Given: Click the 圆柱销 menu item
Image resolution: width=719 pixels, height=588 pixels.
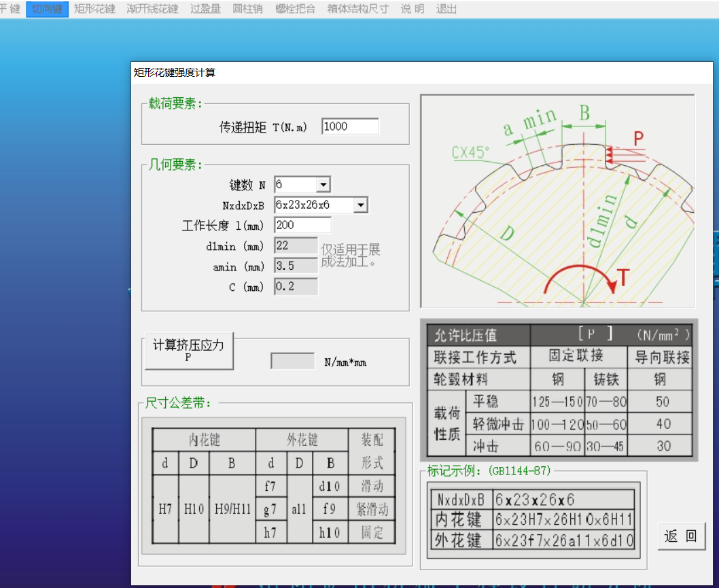Looking at the screenshot, I should click(247, 9).
